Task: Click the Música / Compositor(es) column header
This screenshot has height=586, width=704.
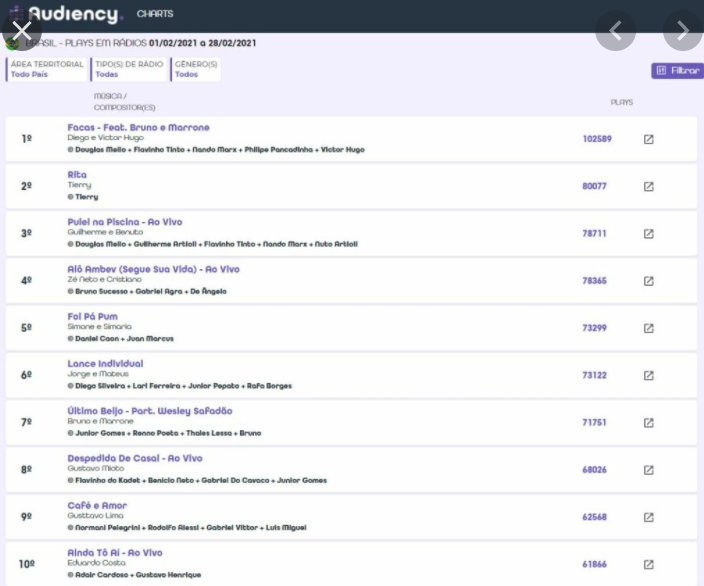Action: pos(124,102)
